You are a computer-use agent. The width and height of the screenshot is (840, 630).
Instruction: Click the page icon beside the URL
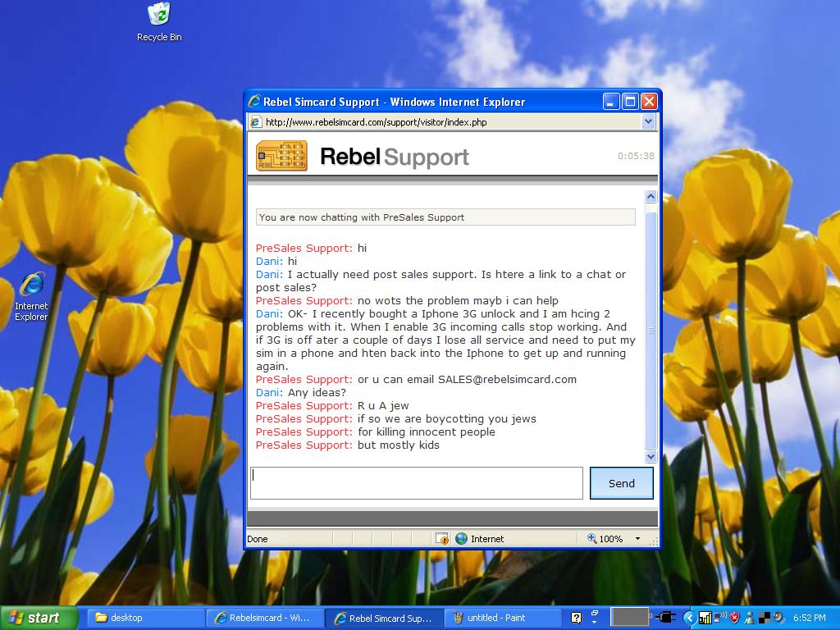(x=256, y=122)
